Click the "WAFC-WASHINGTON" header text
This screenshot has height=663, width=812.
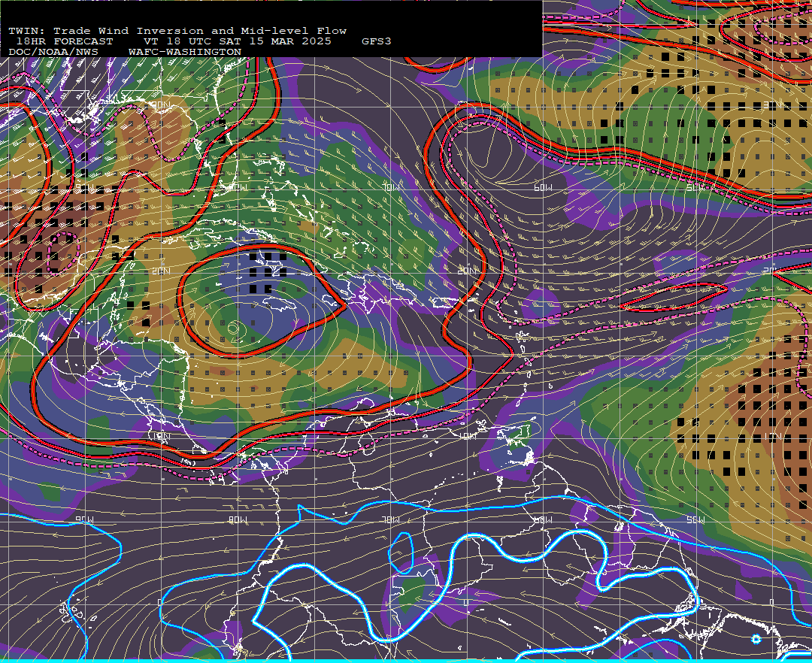184,53
